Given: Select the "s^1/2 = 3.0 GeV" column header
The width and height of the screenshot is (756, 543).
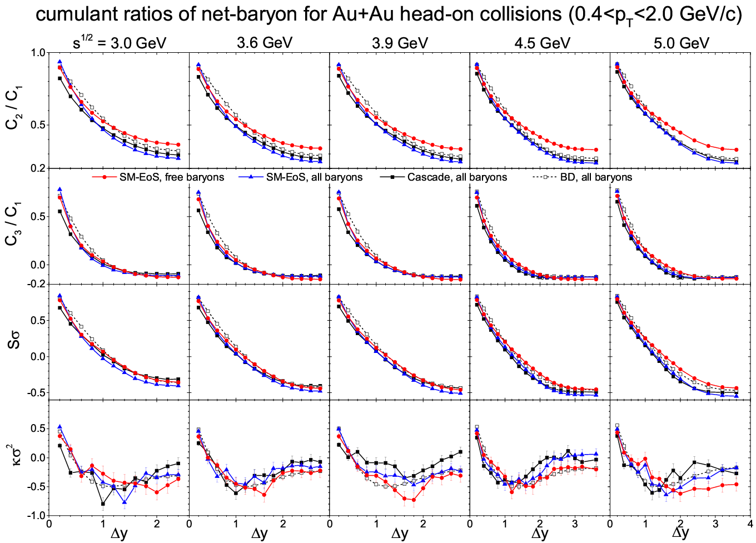Looking at the screenshot, I should 120,42.
